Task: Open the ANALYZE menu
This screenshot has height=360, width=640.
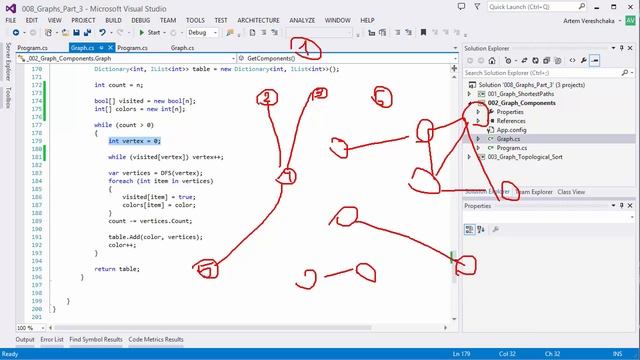Action: (302, 20)
